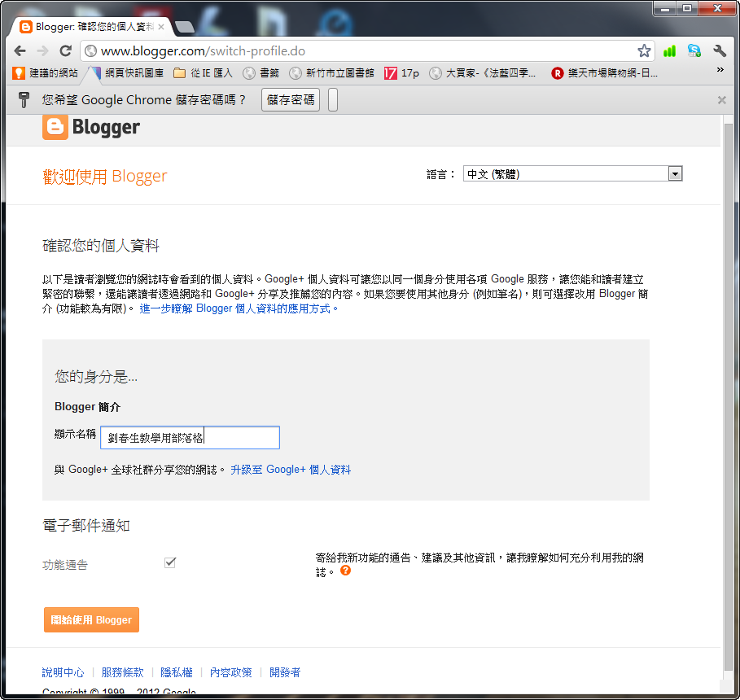Dismiss the save password bar
The image size is (740, 700).
pyautogui.click(x=721, y=100)
